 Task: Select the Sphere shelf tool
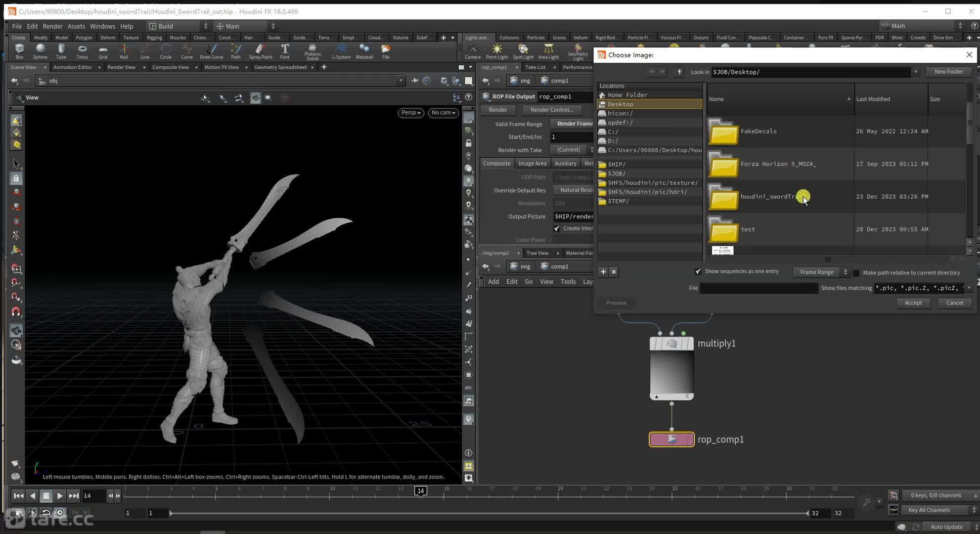point(40,51)
